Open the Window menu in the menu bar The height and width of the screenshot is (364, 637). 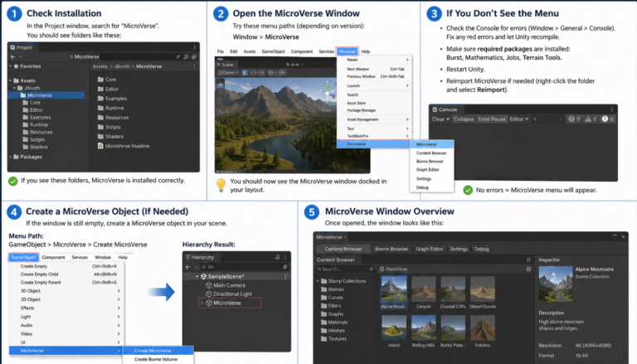(x=347, y=51)
